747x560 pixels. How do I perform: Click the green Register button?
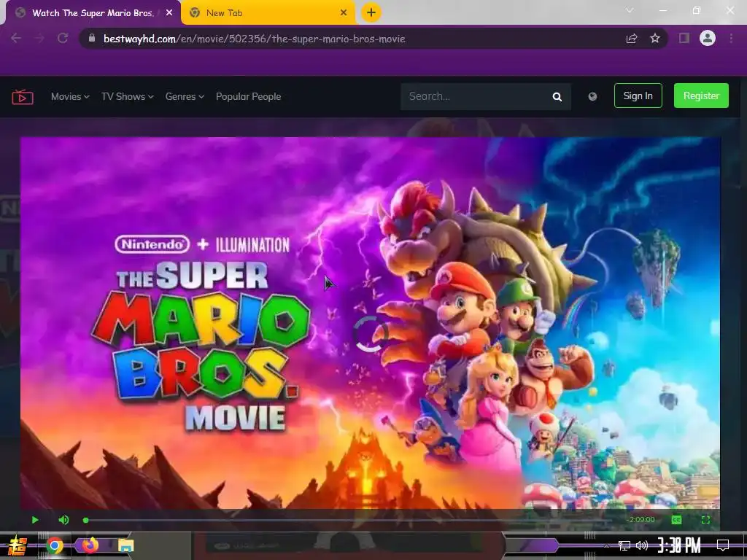click(701, 96)
